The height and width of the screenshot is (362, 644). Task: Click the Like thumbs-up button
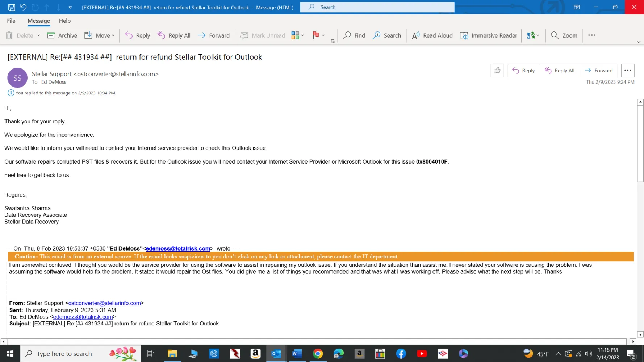[497, 70]
